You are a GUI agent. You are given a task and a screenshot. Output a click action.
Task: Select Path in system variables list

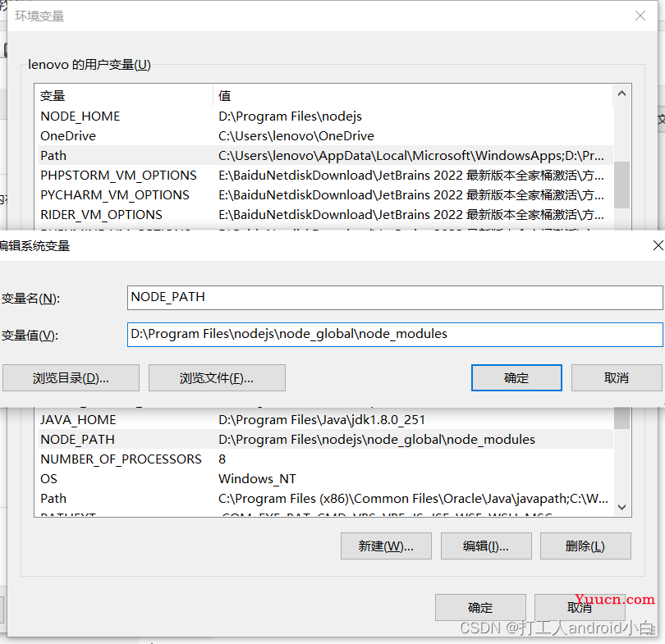(x=326, y=499)
